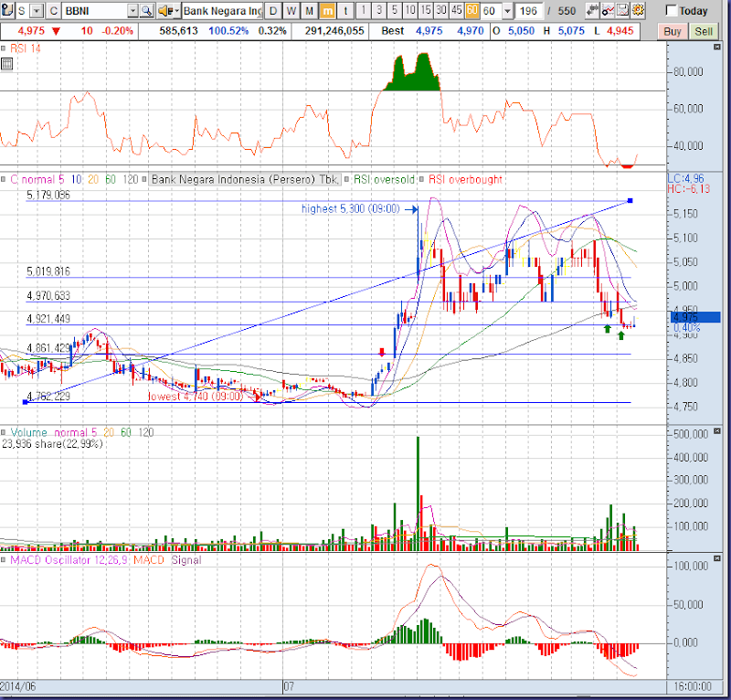Image resolution: width=731 pixels, height=700 pixels.
Task: Click the 16:00:00 time label
Action: pos(693,686)
